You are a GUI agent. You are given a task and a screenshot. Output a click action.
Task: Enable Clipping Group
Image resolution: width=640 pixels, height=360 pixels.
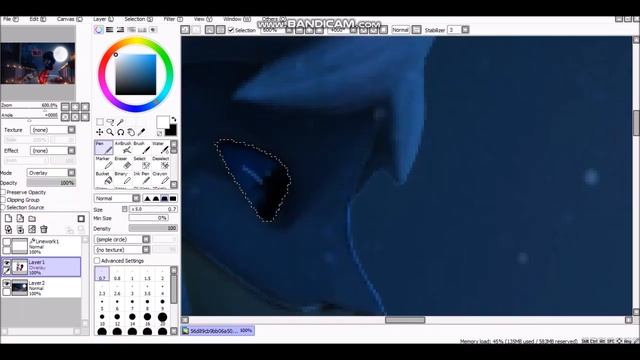coord(3,200)
